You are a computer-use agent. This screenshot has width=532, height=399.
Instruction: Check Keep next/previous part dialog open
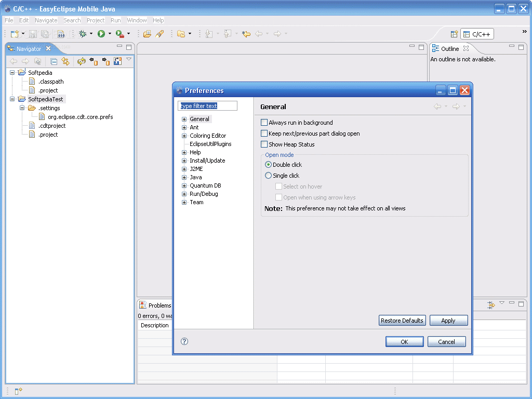(x=264, y=134)
